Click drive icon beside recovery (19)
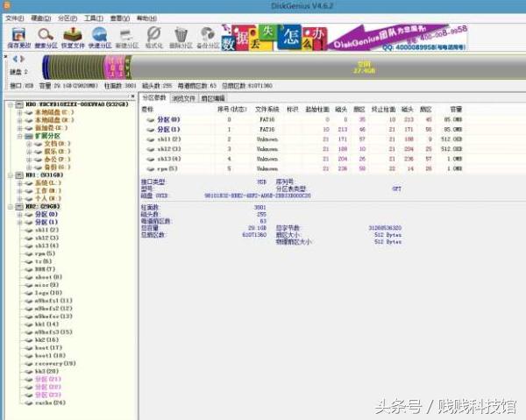 point(29,364)
